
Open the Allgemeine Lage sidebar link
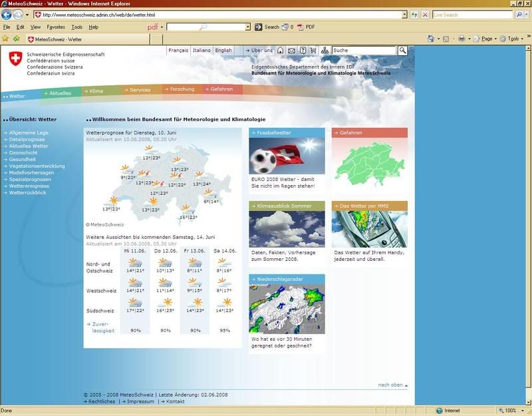click(x=29, y=132)
